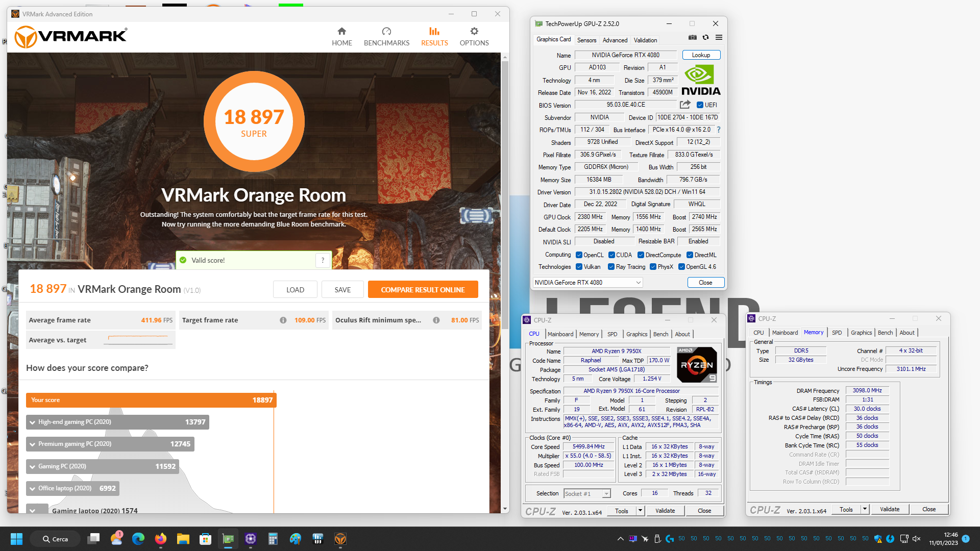Open Windows Start menu
This screenshot has width=980, height=551.
16,539
